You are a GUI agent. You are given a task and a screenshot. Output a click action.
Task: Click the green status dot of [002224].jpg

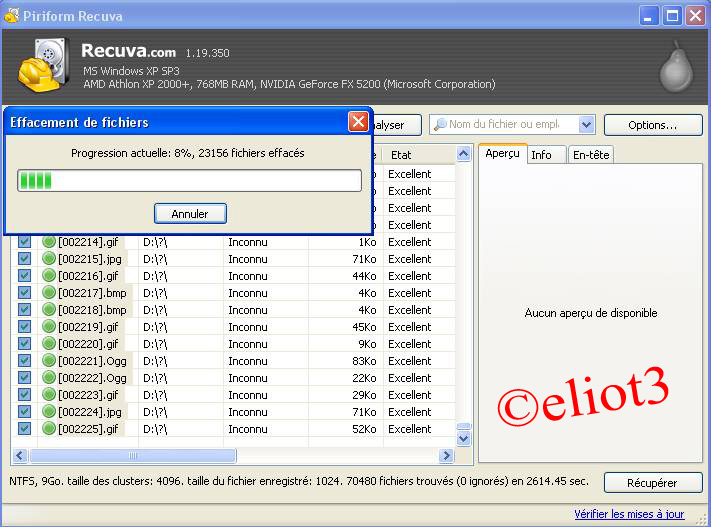(x=49, y=412)
